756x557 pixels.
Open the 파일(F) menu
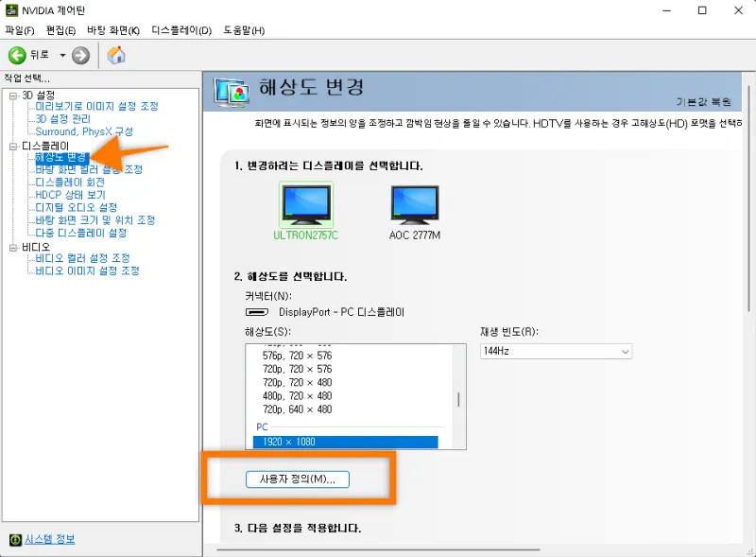(x=20, y=30)
